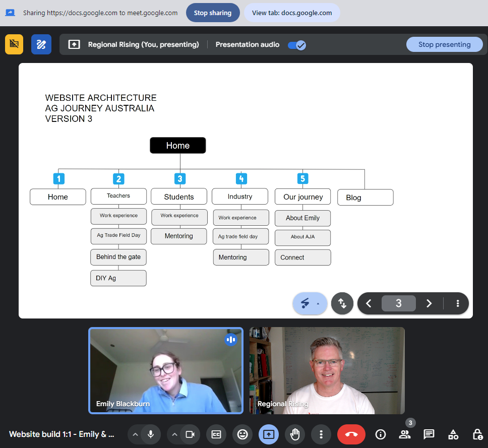Click View tab: docs.google.com button

point(292,13)
